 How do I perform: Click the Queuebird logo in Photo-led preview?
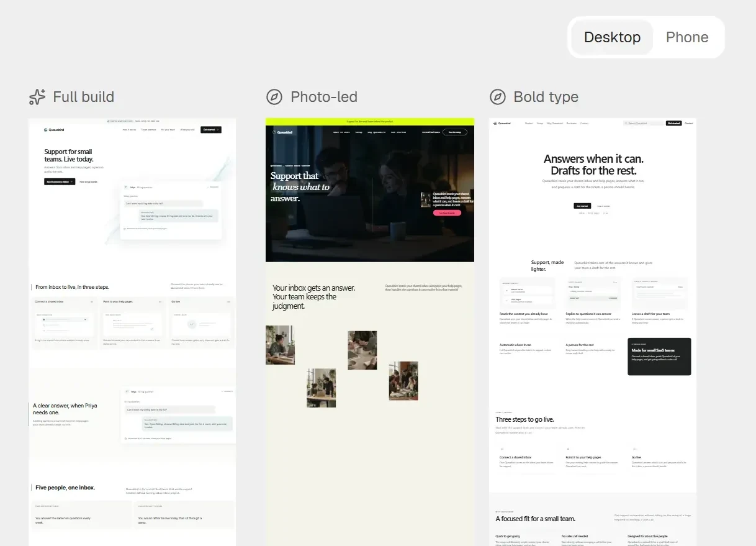click(282, 132)
